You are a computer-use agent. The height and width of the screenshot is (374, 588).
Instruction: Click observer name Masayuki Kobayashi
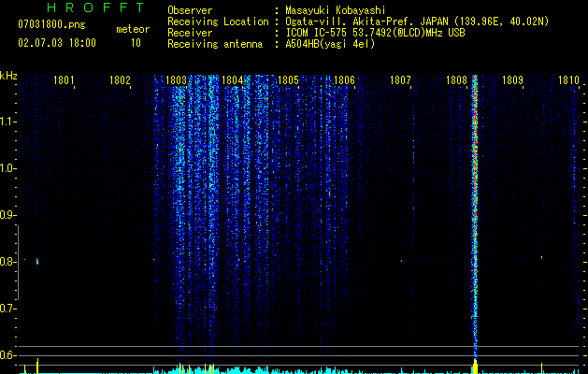point(336,10)
